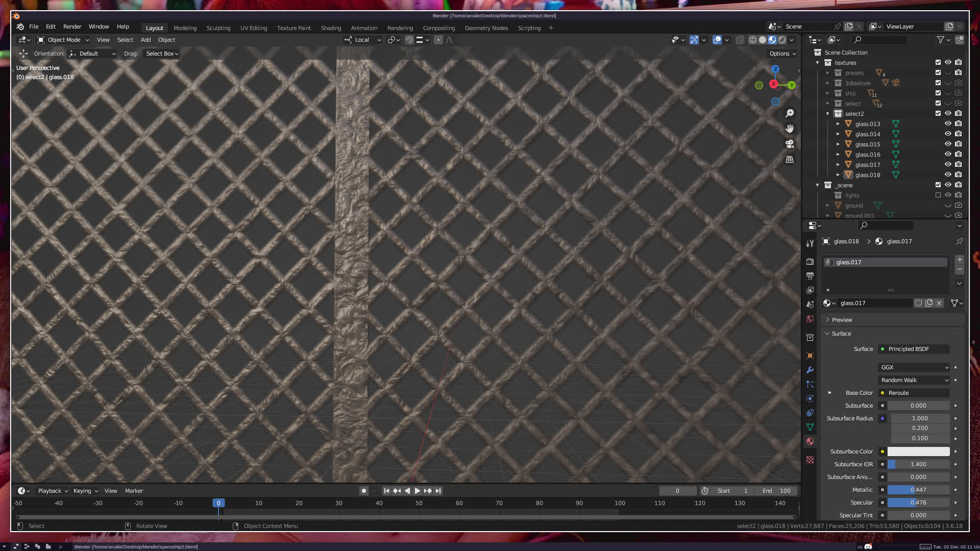Click the zoom magnifier viewport gizmo
This screenshot has width=980, height=551.
pos(790,113)
